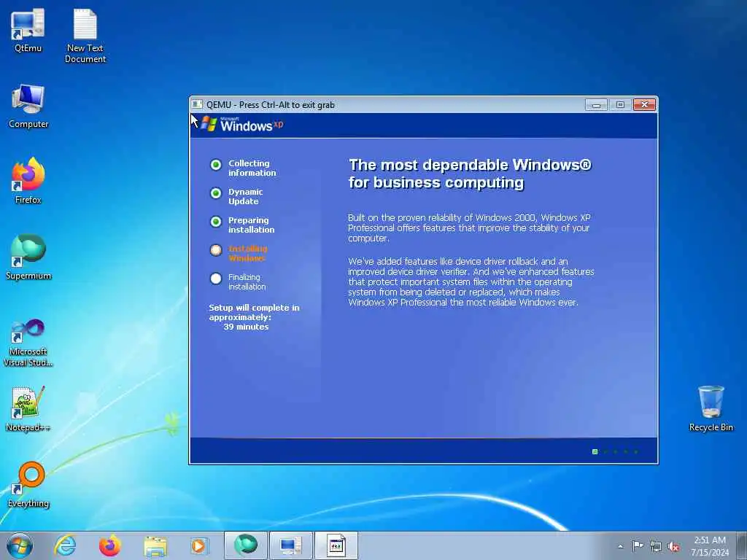This screenshot has width=747, height=560.
Task: Click the 'Setup will complete in' text
Action: pos(254,308)
